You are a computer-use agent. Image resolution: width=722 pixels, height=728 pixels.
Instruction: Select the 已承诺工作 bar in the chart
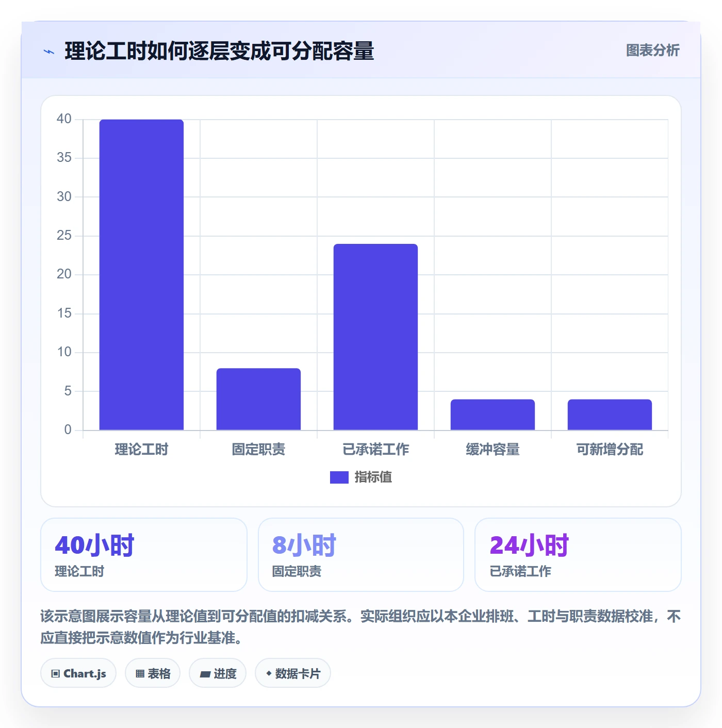pos(375,337)
